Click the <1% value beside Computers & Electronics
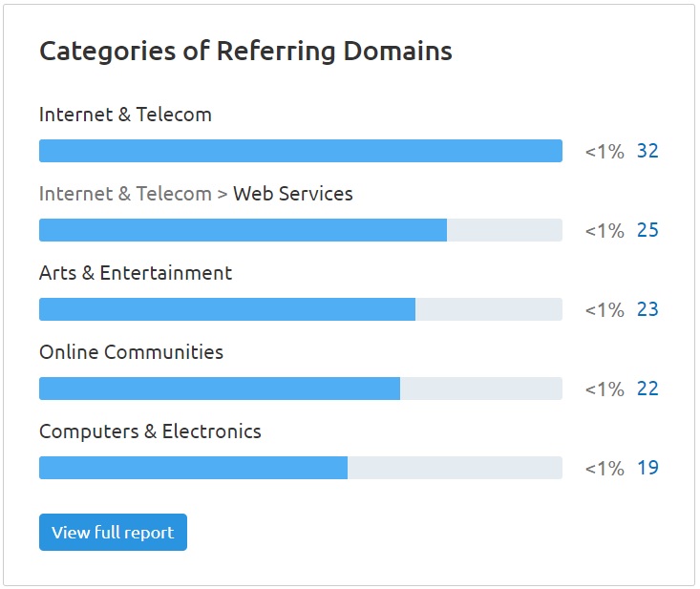This screenshot has width=700, height=589. [605, 468]
